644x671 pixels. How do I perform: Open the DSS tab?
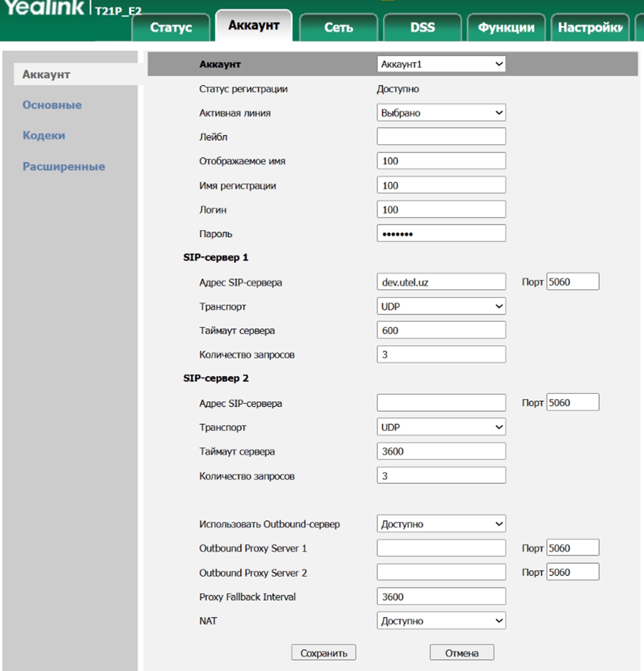(x=423, y=28)
